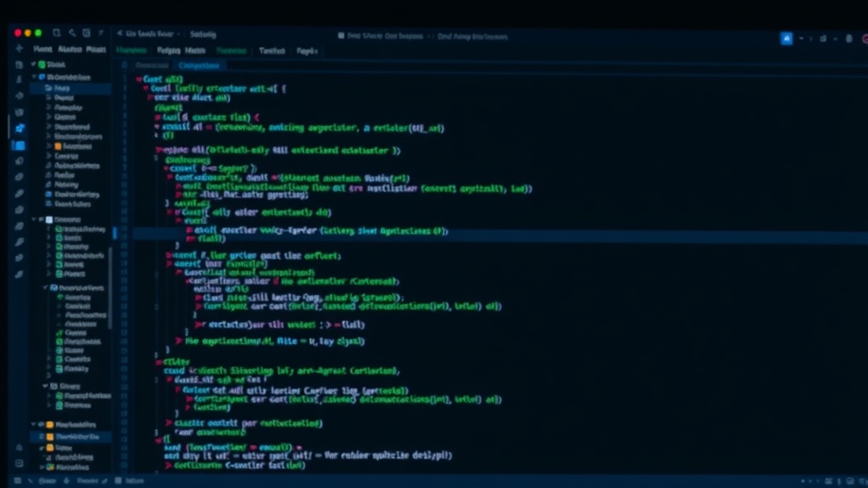Click the plus-shaped icon above the activity bar
This screenshot has height=488, width=868.
19,48
